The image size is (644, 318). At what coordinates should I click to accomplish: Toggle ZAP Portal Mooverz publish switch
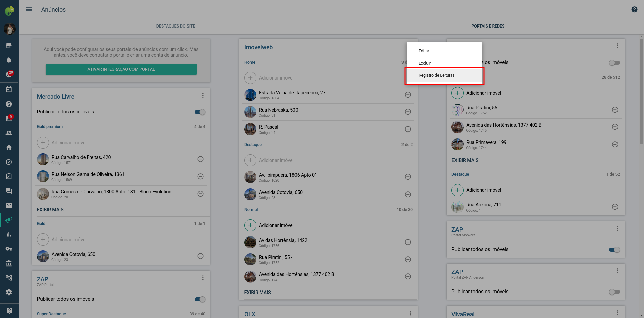[x=614, y=250]
